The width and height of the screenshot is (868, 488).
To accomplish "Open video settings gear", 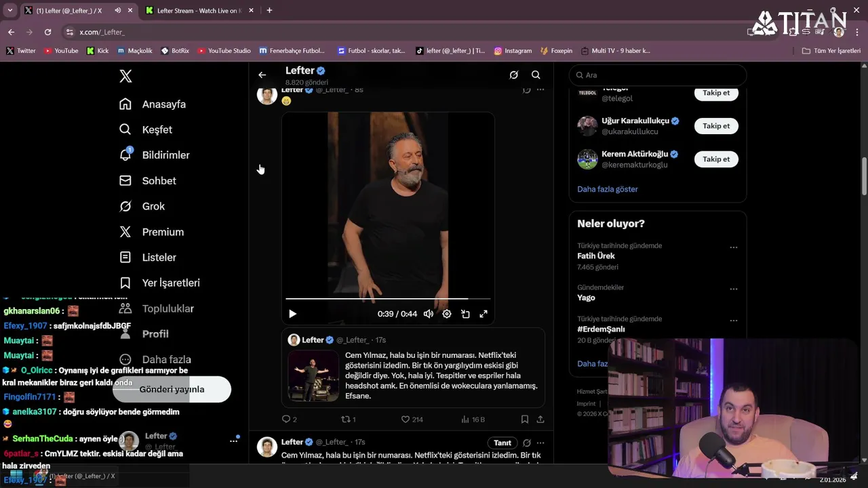I will [x=447, y=314].
